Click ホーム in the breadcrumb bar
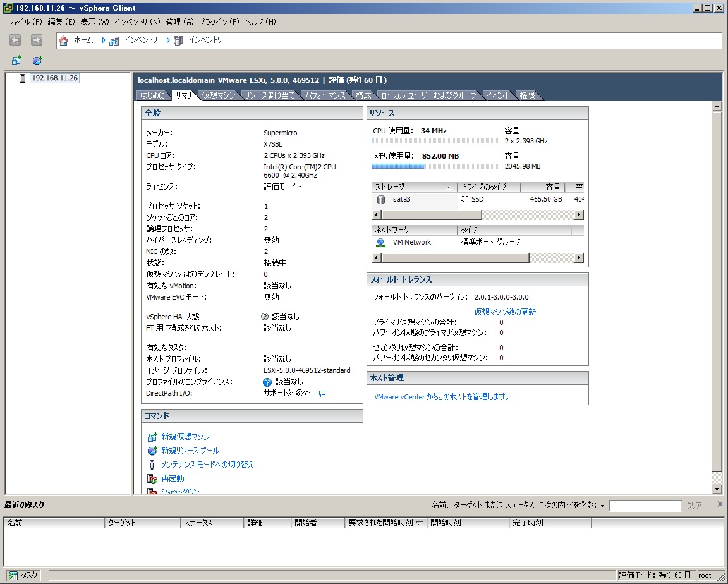This screenshot has width=728, height=584. click(x=83, y=40)
